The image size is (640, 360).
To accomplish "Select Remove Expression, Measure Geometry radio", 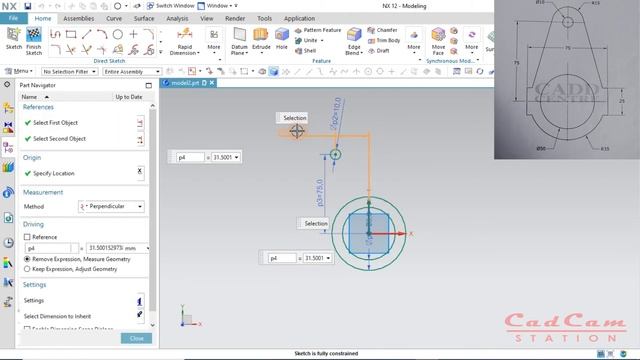I will tap(27, 259).
